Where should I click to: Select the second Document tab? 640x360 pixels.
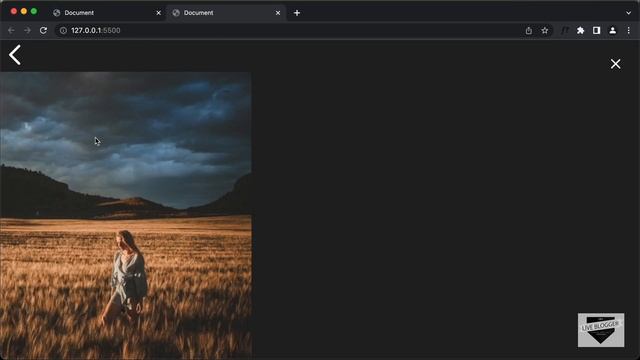(x=226, y=13)
